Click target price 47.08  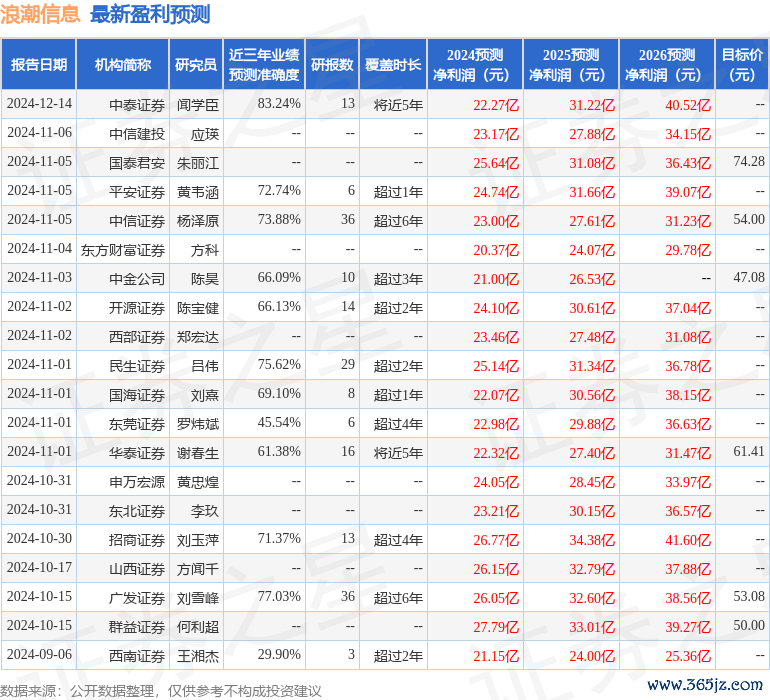(x=749, y=278)
